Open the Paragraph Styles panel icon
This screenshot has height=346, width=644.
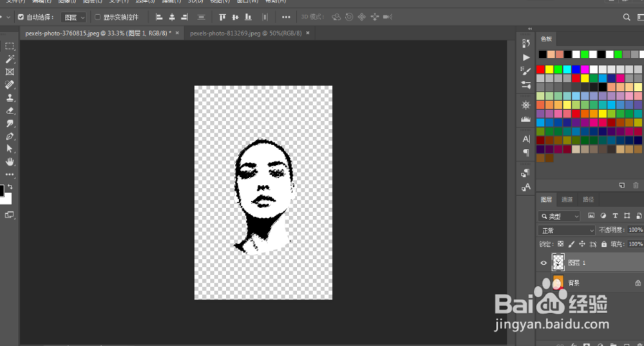pos(526,173)
